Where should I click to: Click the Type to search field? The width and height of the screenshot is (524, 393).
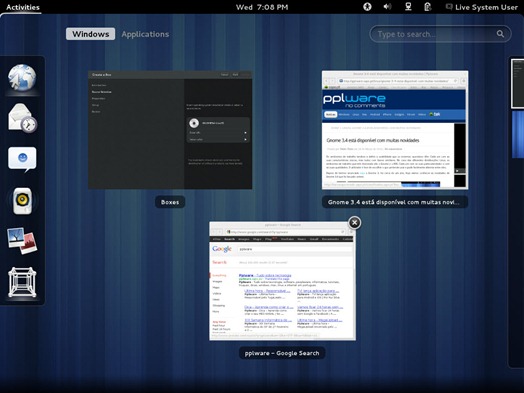[440, 34]
